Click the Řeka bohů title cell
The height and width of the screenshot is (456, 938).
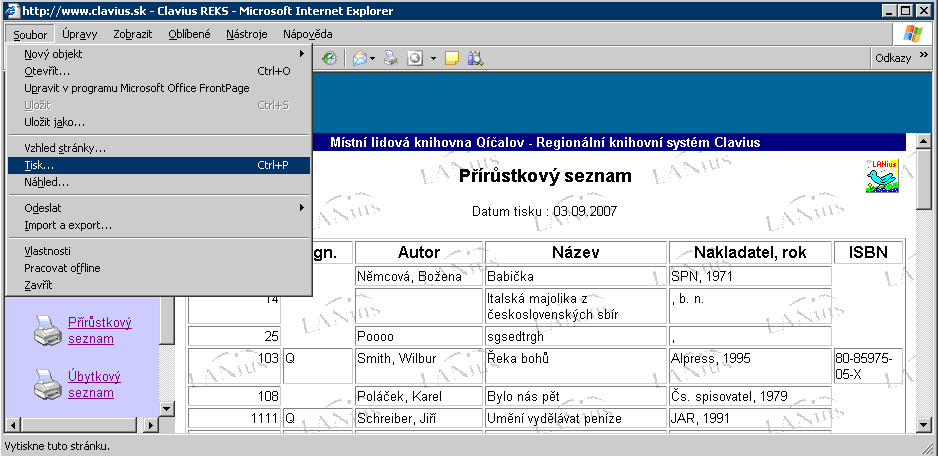(575, 366)
